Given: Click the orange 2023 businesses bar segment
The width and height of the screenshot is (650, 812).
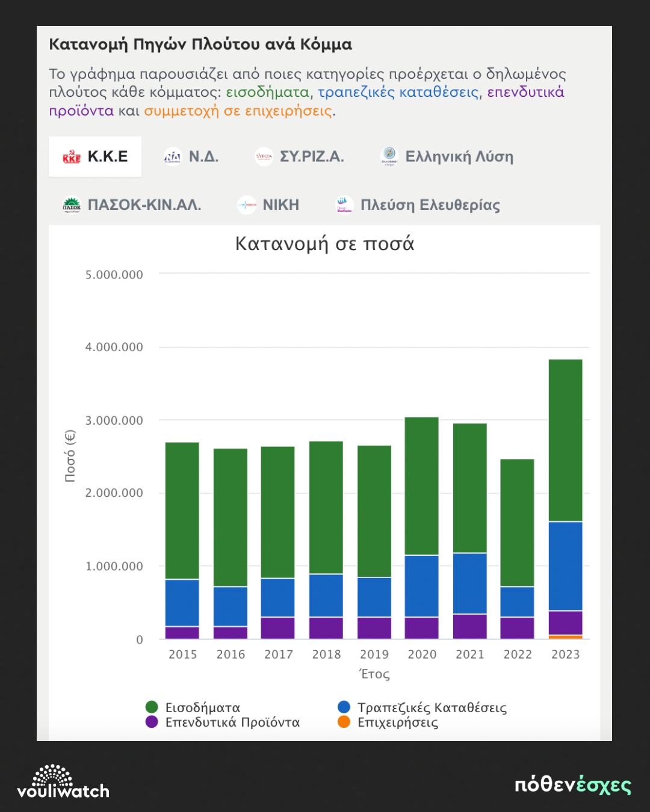Looking at the screenshot, I should tap(565, 637).
